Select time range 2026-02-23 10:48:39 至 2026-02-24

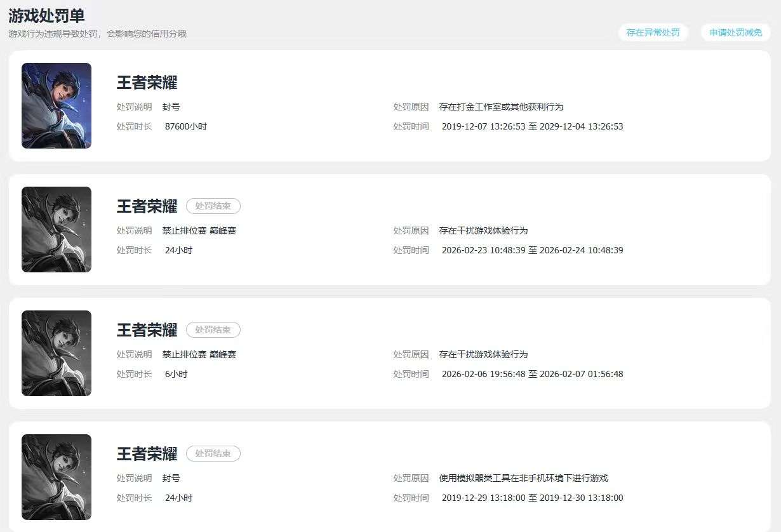(532, 250)
